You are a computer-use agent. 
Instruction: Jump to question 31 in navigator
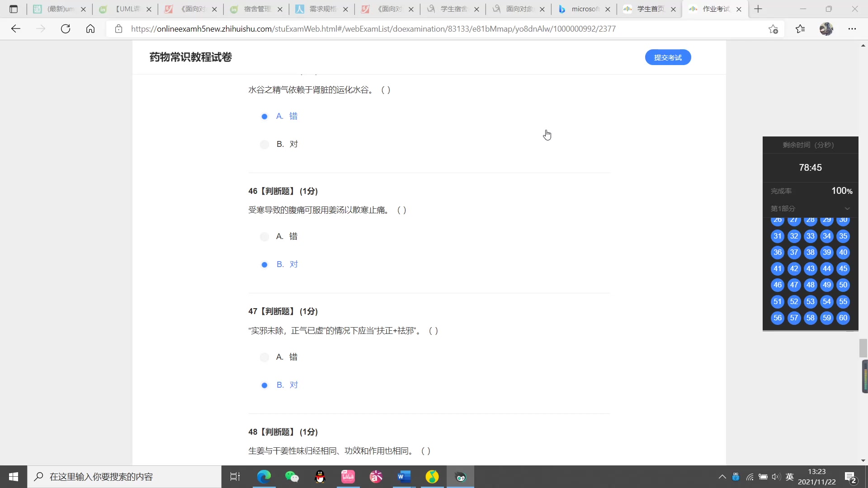[x=778, y=236]
